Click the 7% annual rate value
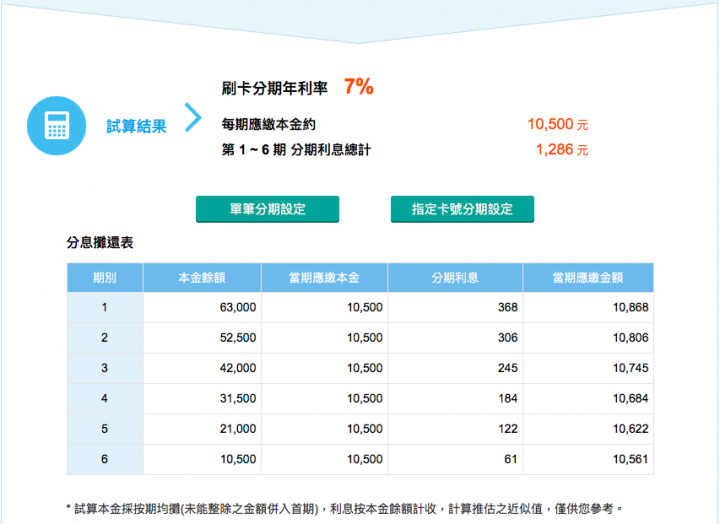This screenshot has height=524, width=720. [x=359, y=86]
